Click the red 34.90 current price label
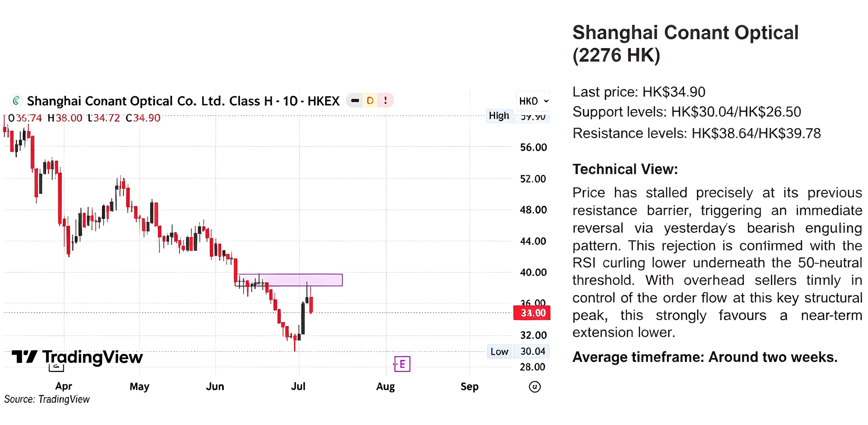 [532, 313]
